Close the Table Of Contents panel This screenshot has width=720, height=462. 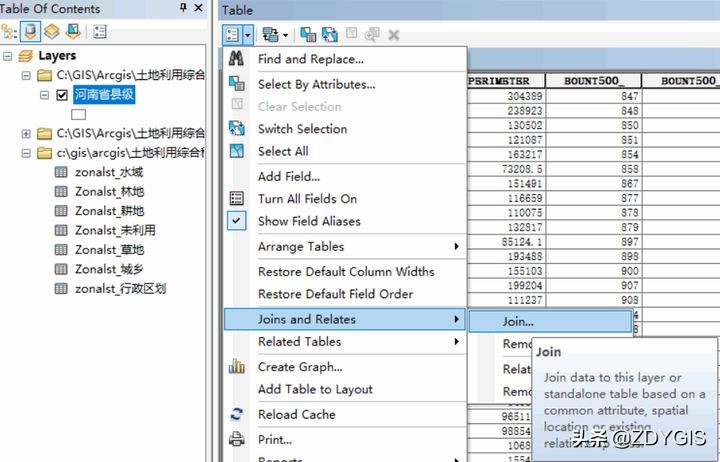point(198,7)
